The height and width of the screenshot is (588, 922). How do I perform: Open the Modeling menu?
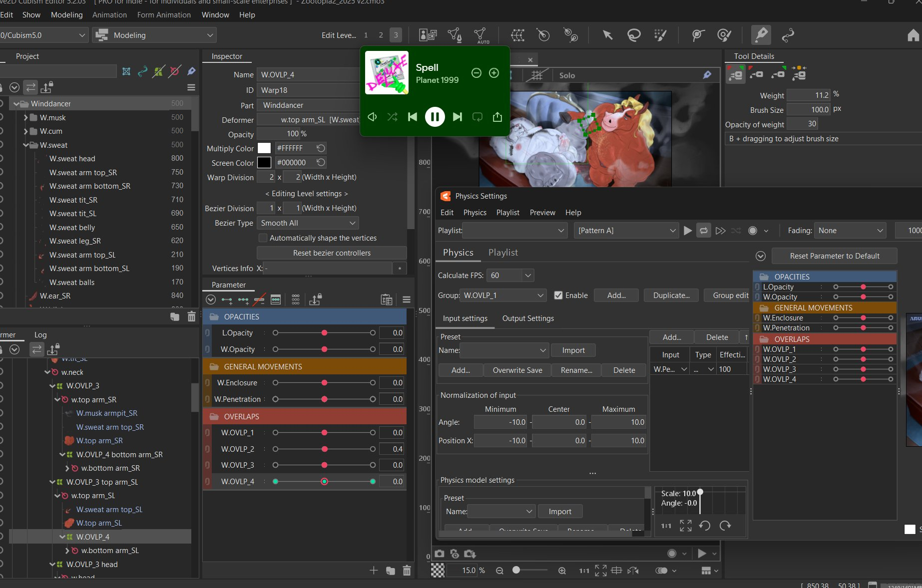coord(66,15)
